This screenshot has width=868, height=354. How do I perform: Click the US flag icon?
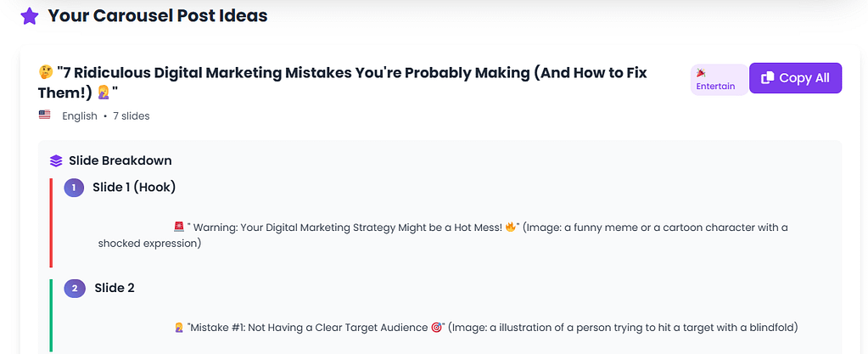[x=45, y=115]
